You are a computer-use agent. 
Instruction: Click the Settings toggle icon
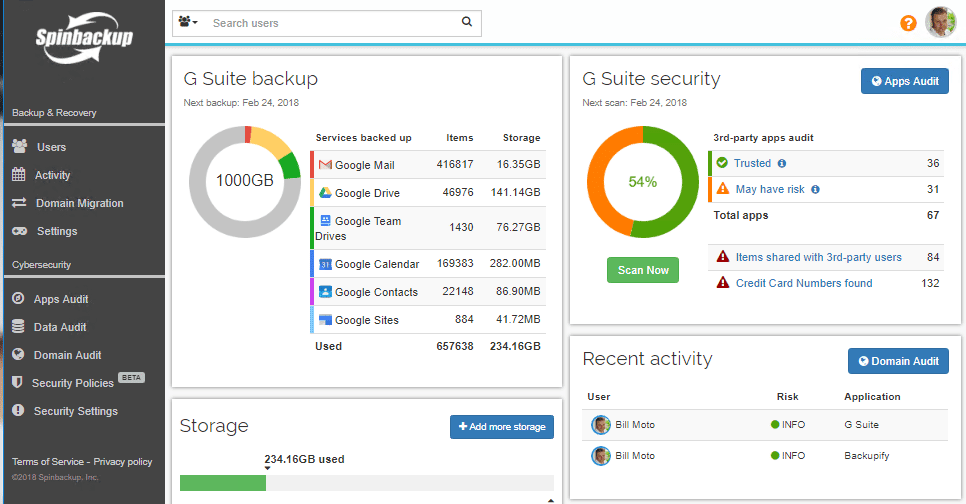click(20, 231)
